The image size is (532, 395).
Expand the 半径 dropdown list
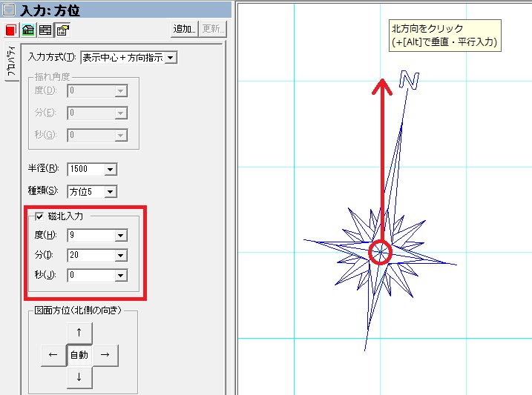111,169
